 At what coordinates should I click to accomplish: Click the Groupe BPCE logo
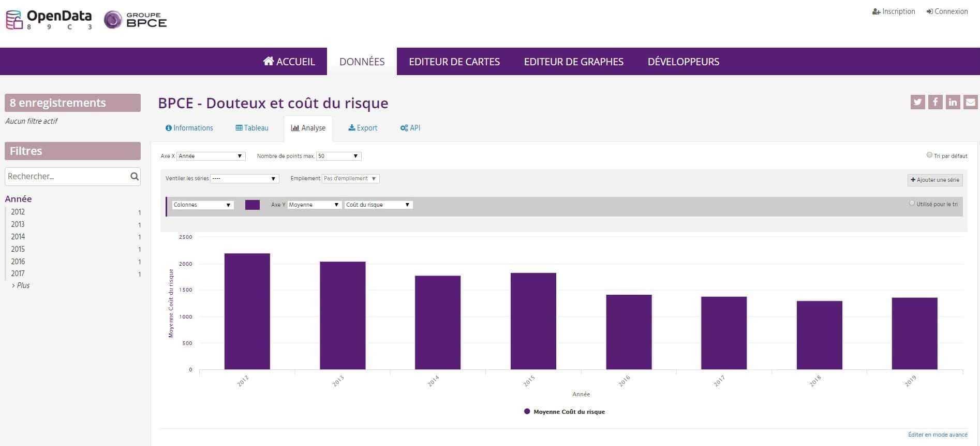(136, 20)
